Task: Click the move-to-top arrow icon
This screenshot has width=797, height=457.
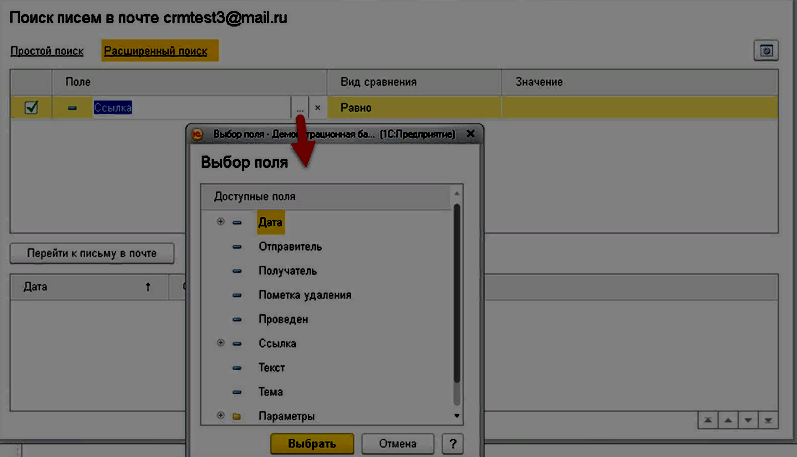Action: click(708, 421)
